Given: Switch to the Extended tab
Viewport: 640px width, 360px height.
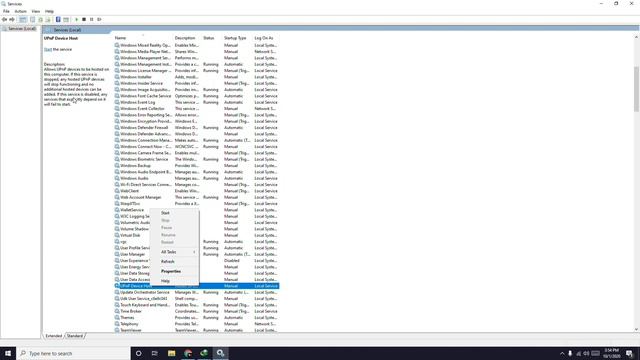Looking at the screenshot, I should [53, 336].
